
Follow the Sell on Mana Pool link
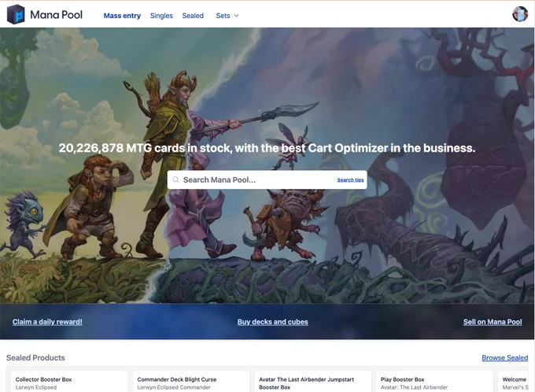493,322
